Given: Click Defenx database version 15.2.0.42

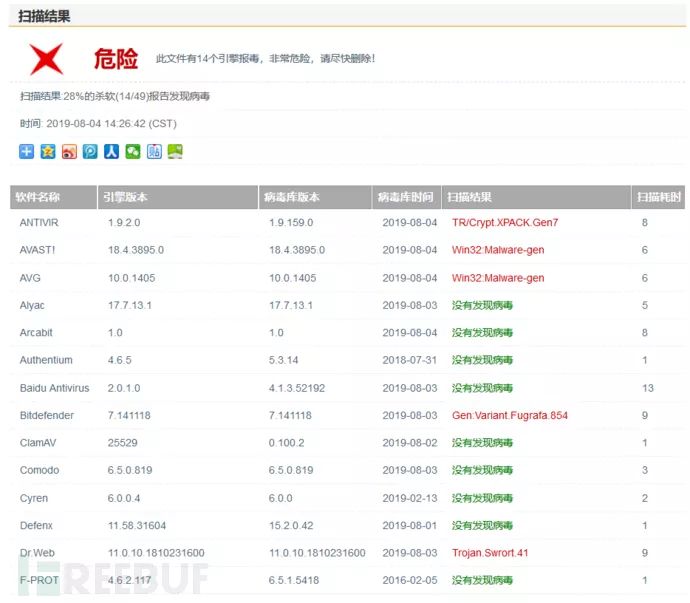Looking at the screenshot, I should point(291,526).
